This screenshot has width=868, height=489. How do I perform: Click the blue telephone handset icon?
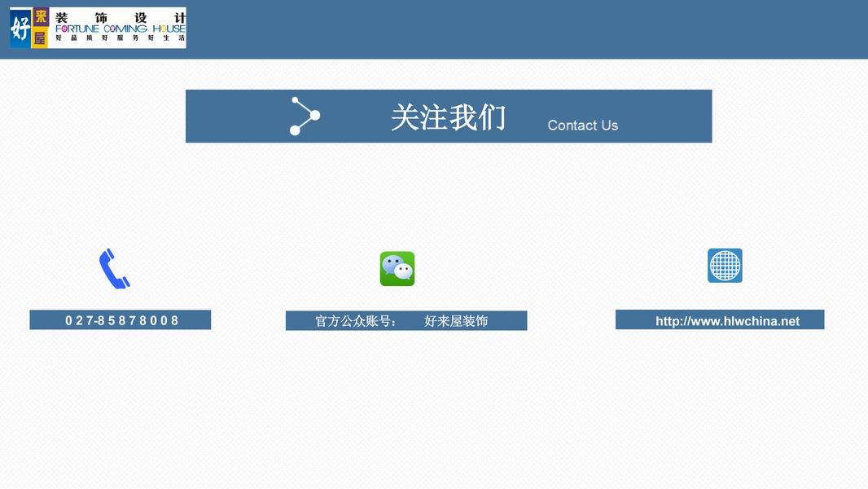pyautogui.click(x=114, y=269)
